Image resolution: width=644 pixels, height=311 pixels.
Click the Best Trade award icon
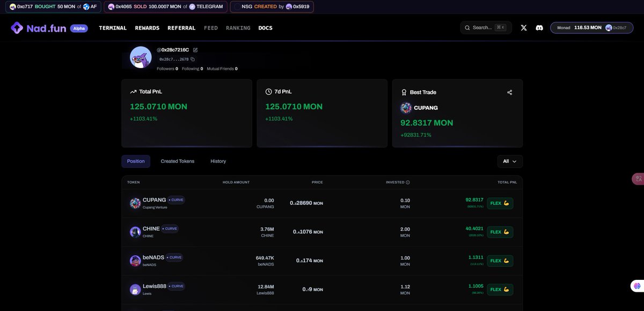pos(404,92)
